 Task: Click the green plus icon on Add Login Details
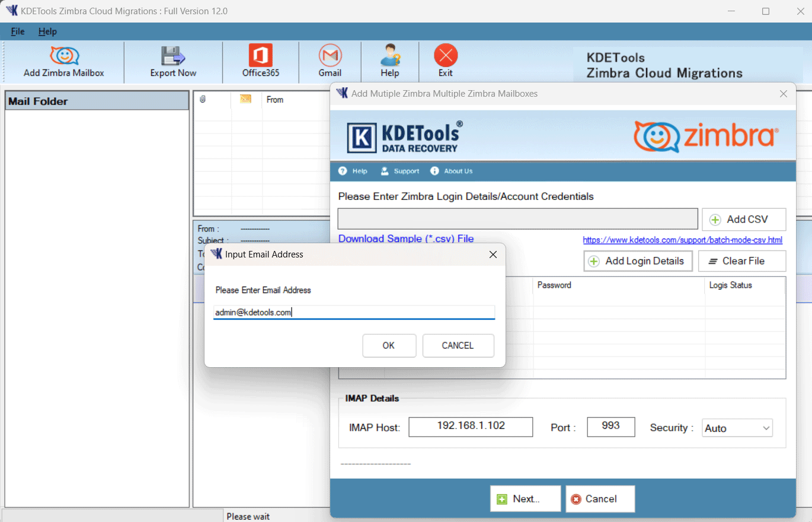click(594, 261)
